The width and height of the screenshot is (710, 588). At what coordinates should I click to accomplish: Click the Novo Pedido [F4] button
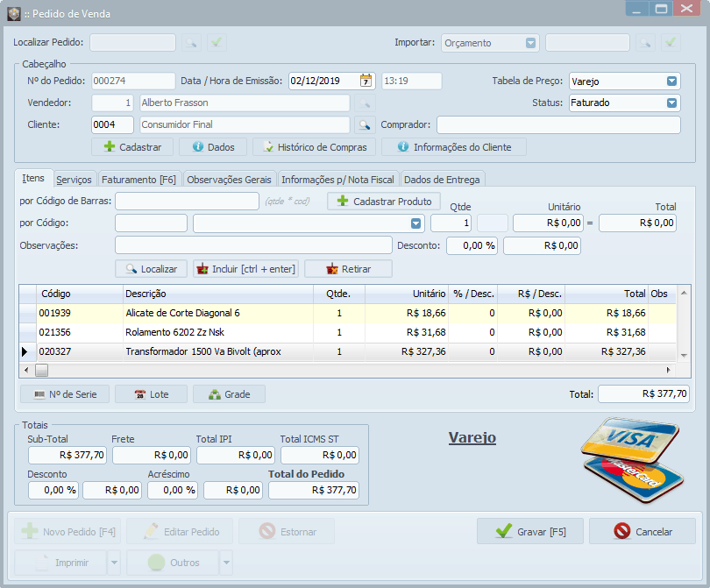click(x=67, y=531)
